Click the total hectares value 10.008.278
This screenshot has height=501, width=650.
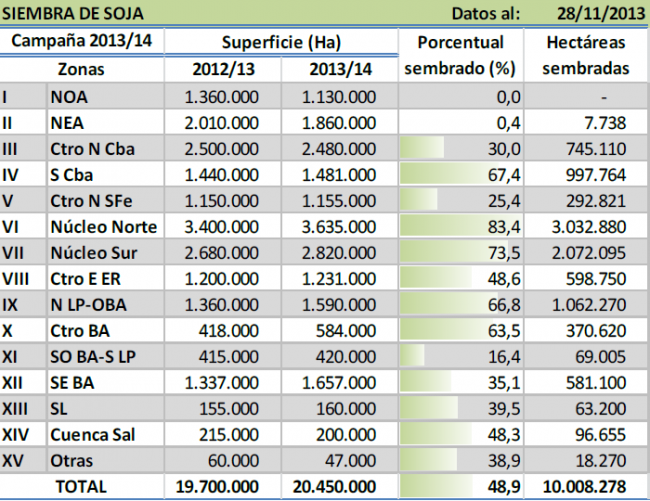click(x=587, y=485)
